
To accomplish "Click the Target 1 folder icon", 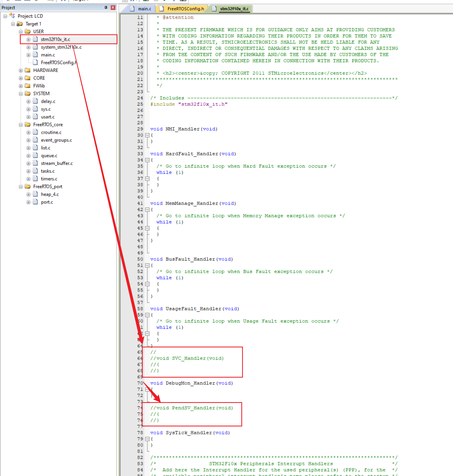I will 20,24.
